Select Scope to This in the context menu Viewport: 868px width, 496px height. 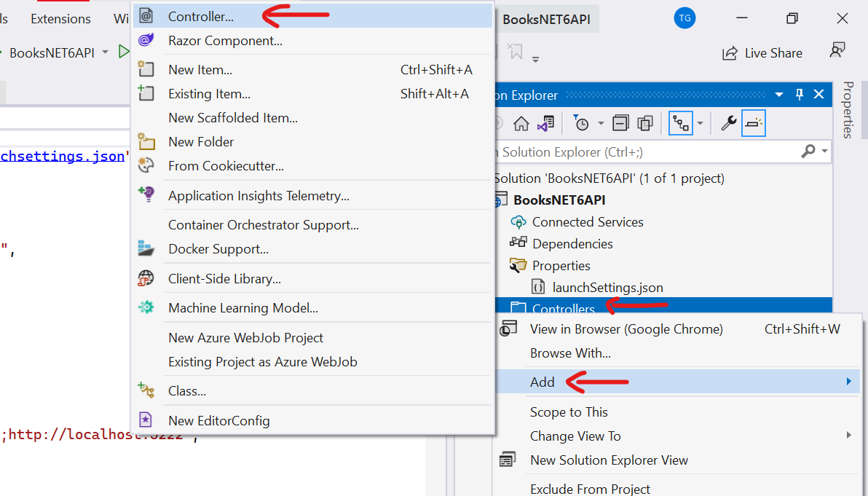pos(569,412)
